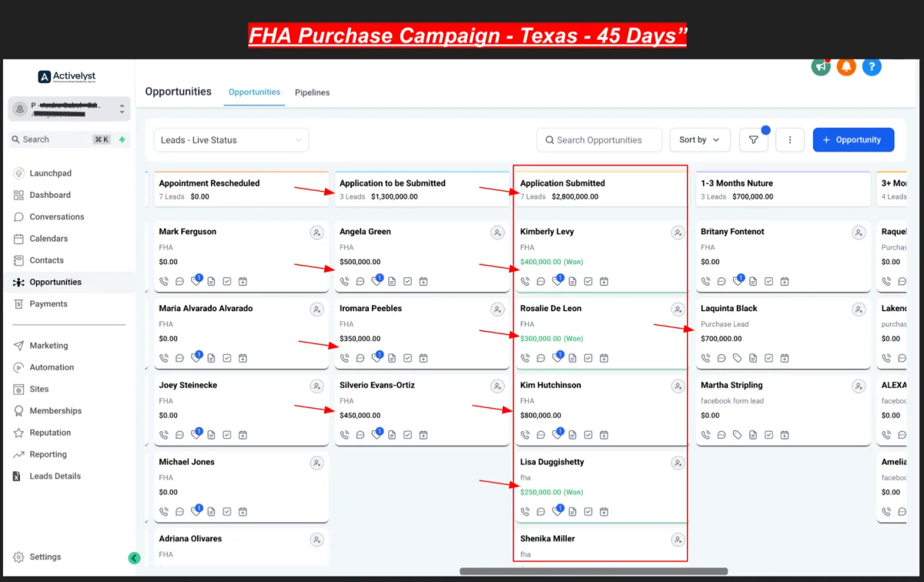Switch to the Pipelines tab
Screen dimensions: 924x582
312,92
